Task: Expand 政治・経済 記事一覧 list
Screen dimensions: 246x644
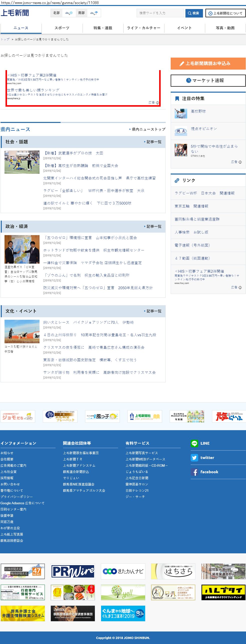Action: coord(153,227)
